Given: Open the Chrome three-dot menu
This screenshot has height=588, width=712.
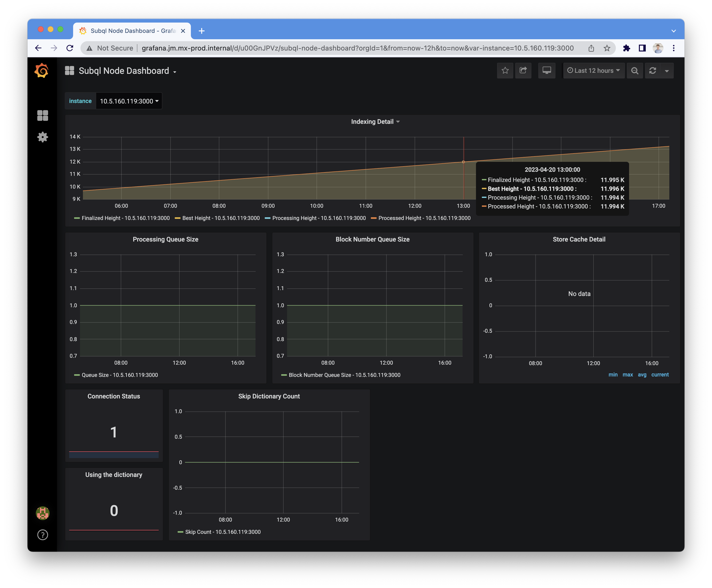Looking at the screenshot, I should pos(674,48).
